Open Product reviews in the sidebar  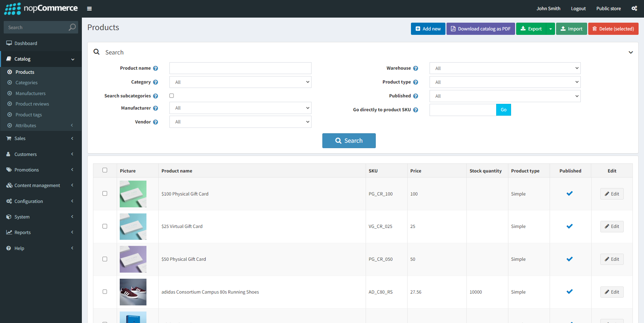coord(32,104)
